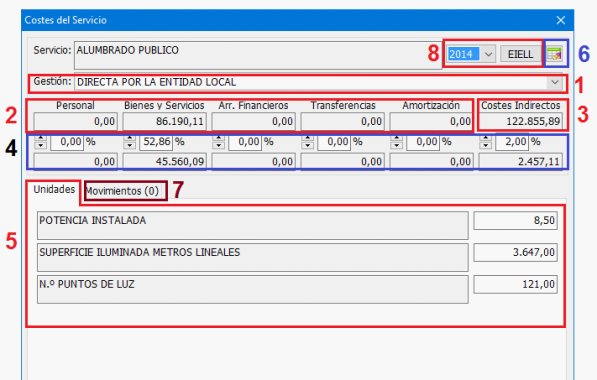Viewport: 597px width, 380px height.
Task: Decrease Bienes y Servicios percentage down arrow
Action: tap(129, 145)
